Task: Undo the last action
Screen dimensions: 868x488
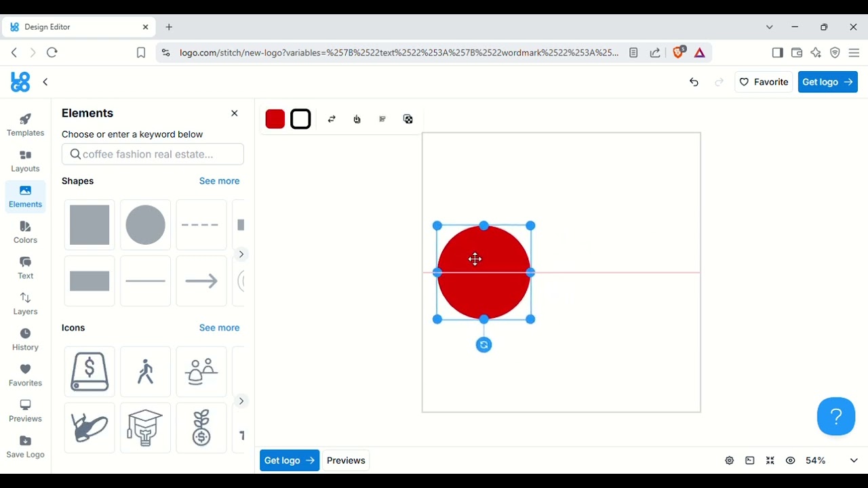Action: point(694,82)
